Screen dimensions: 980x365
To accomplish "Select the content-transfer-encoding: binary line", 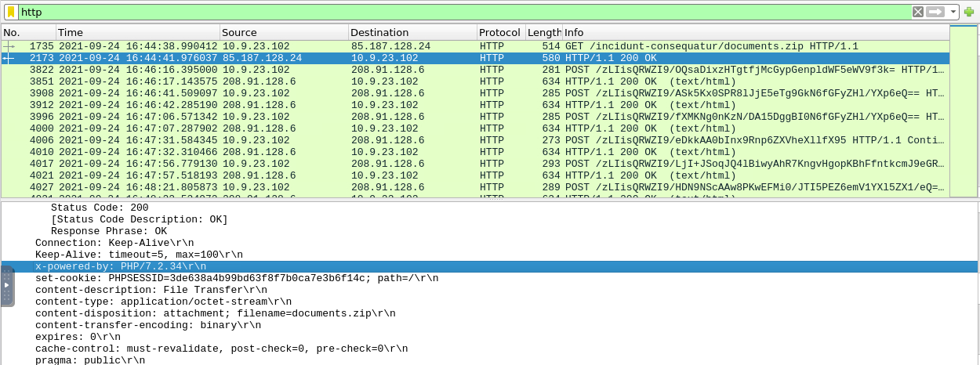I will (490, 325).
